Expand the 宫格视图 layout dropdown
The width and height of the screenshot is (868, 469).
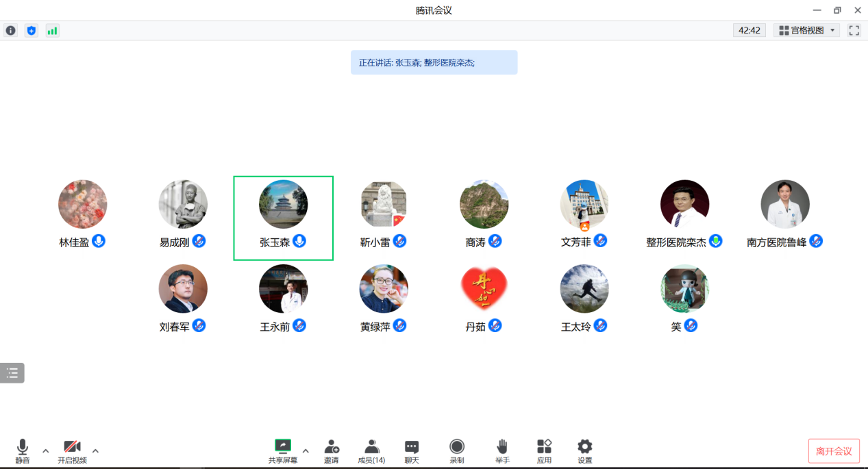coord(807,30)
